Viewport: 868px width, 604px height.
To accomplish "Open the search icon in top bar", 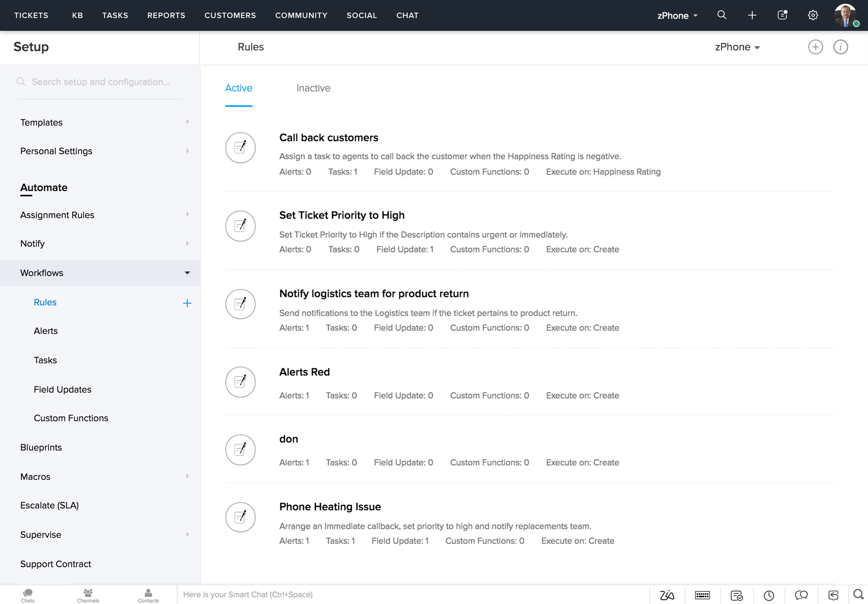I will 721,15.
